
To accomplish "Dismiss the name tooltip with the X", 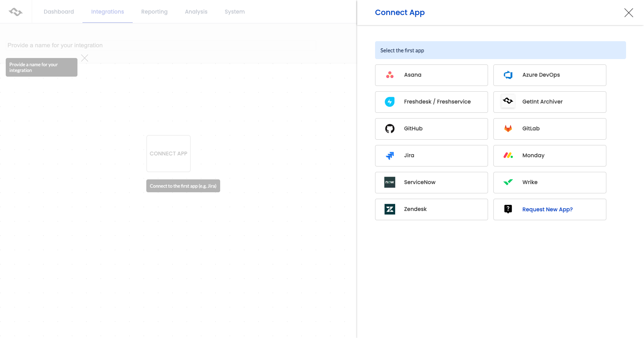I will [85, 58].
